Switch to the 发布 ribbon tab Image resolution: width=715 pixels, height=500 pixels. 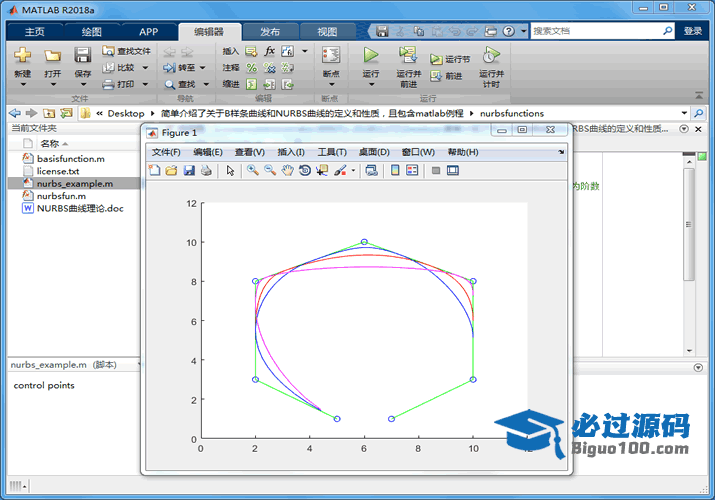pos(270,31)
